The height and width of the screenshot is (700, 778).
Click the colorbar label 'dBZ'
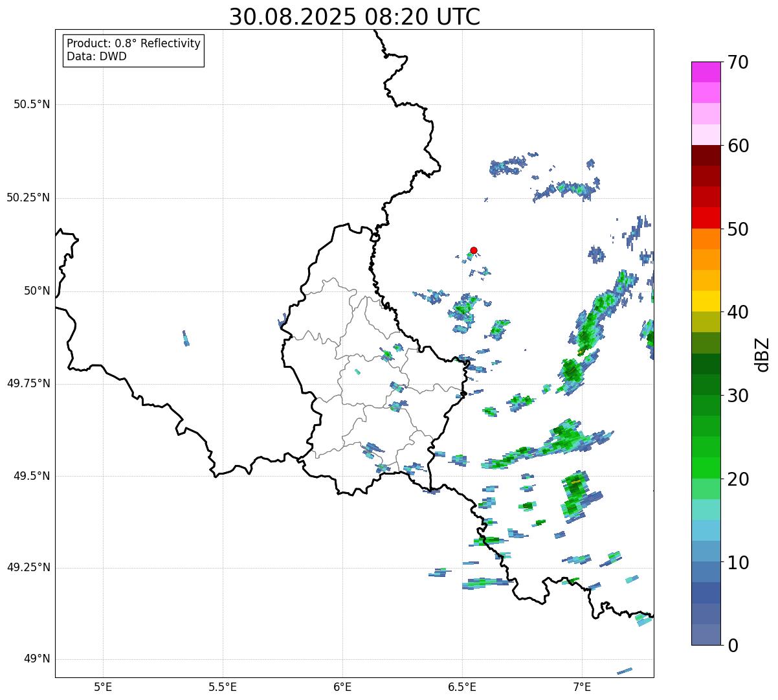pyautogui.click(x=762, y=354)
